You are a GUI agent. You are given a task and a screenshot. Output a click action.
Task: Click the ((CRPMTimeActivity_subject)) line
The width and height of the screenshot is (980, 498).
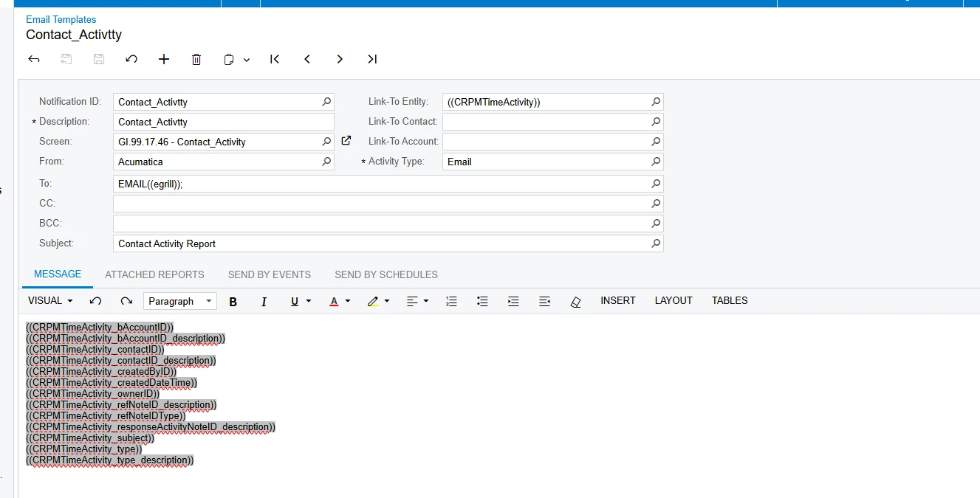click(x=90, y=438)
